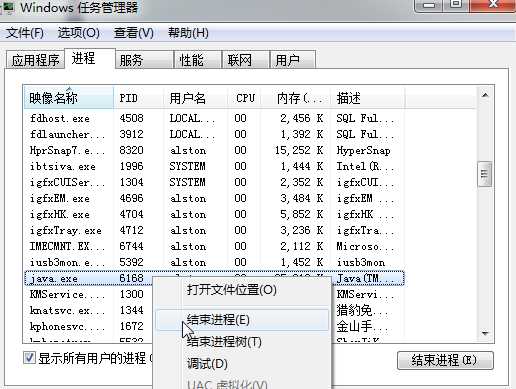Click memory value 15,252 K
Screen dimensions: 516x389
pos(299,150)
